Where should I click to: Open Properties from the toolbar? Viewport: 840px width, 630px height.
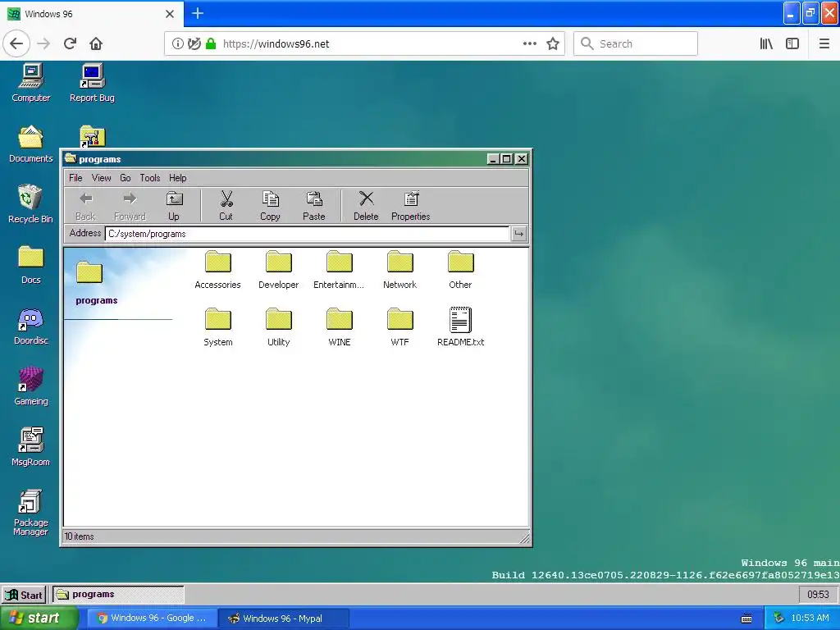(411, 206)
